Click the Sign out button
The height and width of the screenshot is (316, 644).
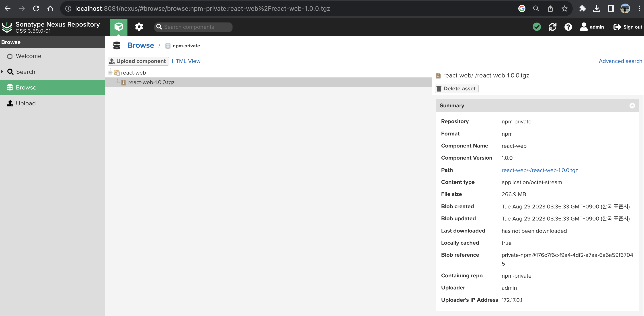point(628,27)
